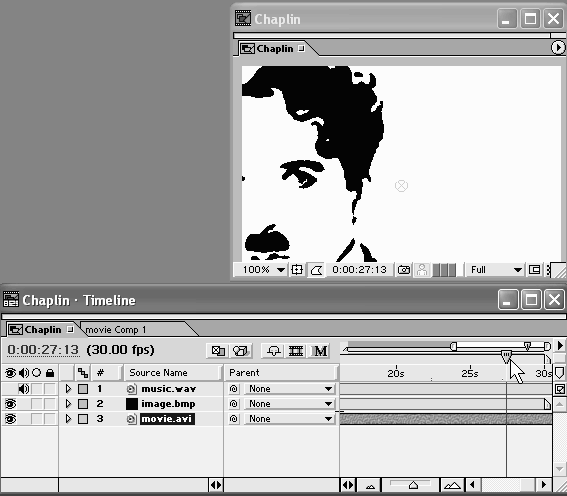Click parent pick whip for image.bmp

234,404
